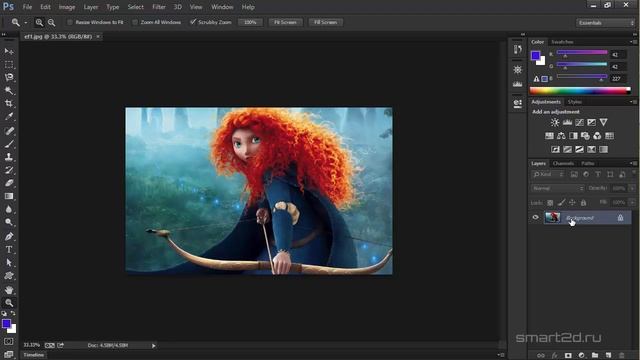Click Zoom tool in left toolbox
Screen dimensions: 640x360
click(x=9, y=302)
